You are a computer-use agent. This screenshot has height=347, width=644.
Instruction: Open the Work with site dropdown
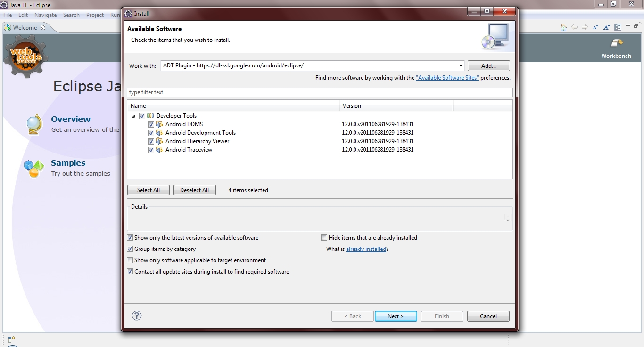(x=461, y=65)
